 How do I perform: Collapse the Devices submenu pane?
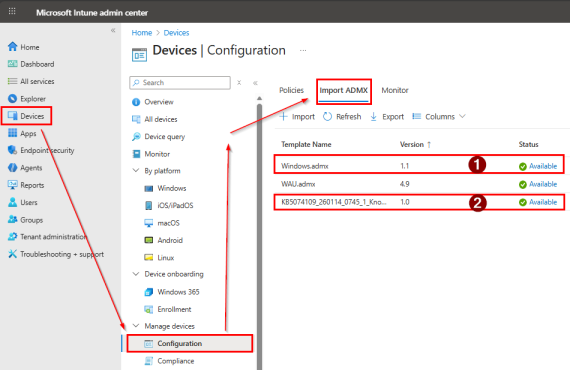(255, 83)
